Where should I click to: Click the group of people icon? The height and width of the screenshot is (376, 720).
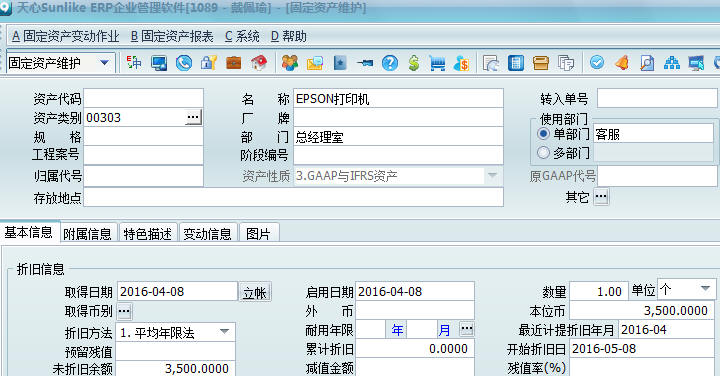coord(290,63)
